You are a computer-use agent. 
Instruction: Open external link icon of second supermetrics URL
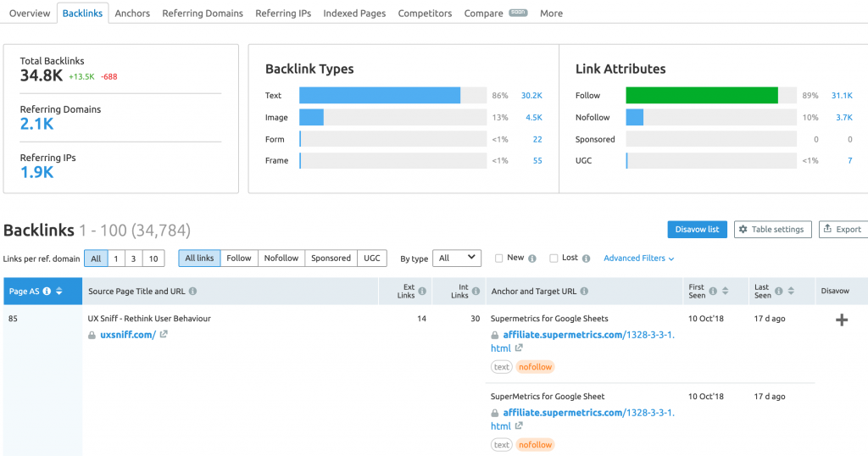(519, 426)
